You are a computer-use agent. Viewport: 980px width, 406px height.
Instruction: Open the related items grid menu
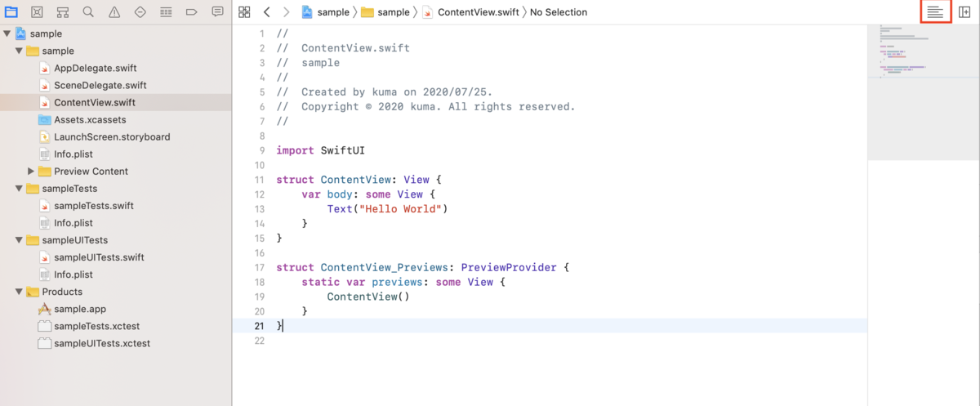[244, 12]
